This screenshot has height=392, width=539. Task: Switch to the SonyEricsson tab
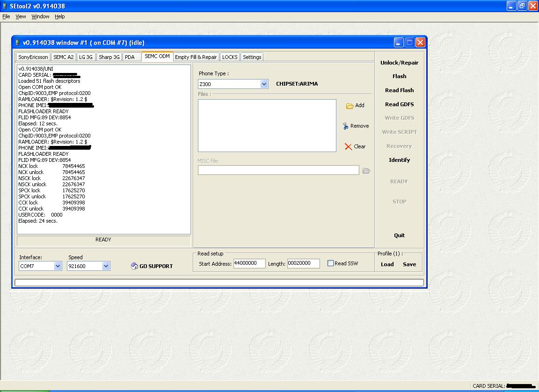pos(33,57)
